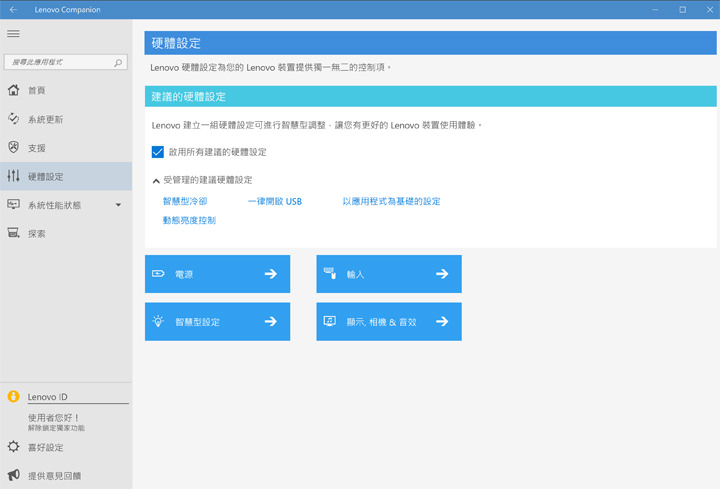Open the 一律開啟 USB link
Image resolution: width=720 pixels, height=489 pixels.
point(274,201)
